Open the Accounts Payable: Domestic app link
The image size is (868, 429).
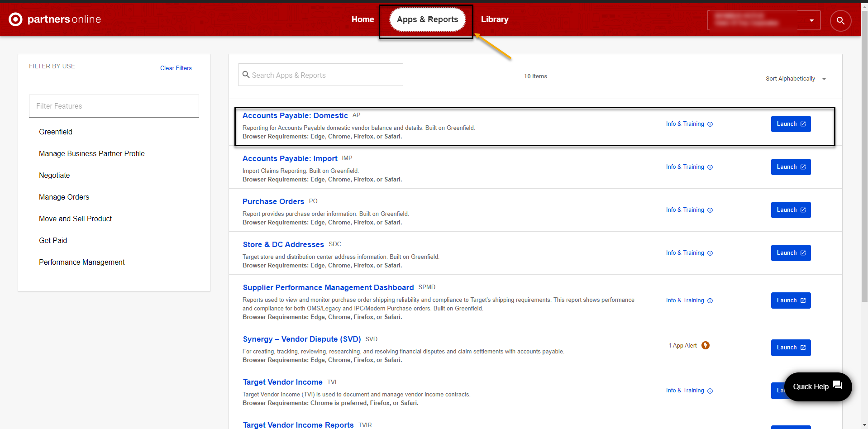click(x=295, y=115)
